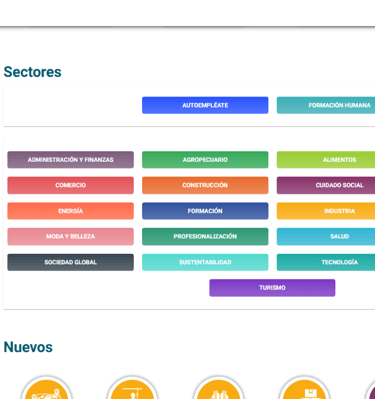Select the Turismo sector
Screen dimensions: 375x399
[x=272, y=288]
